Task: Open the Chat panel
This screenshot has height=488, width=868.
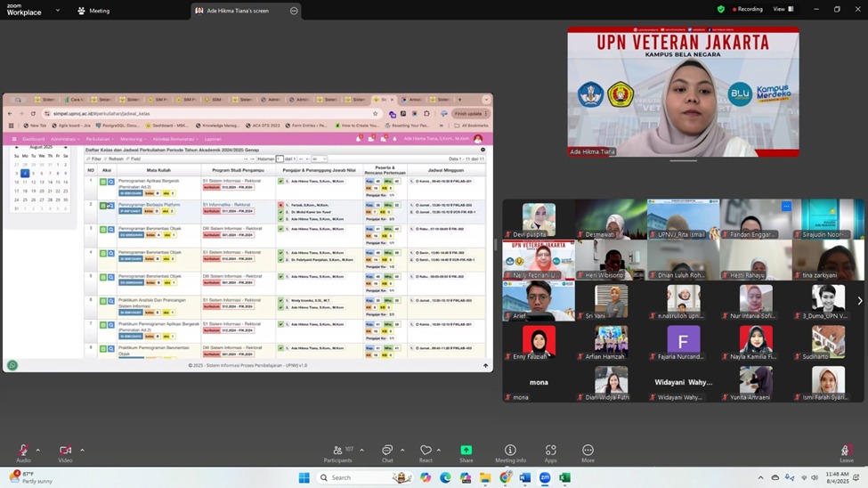Action: 386,451
